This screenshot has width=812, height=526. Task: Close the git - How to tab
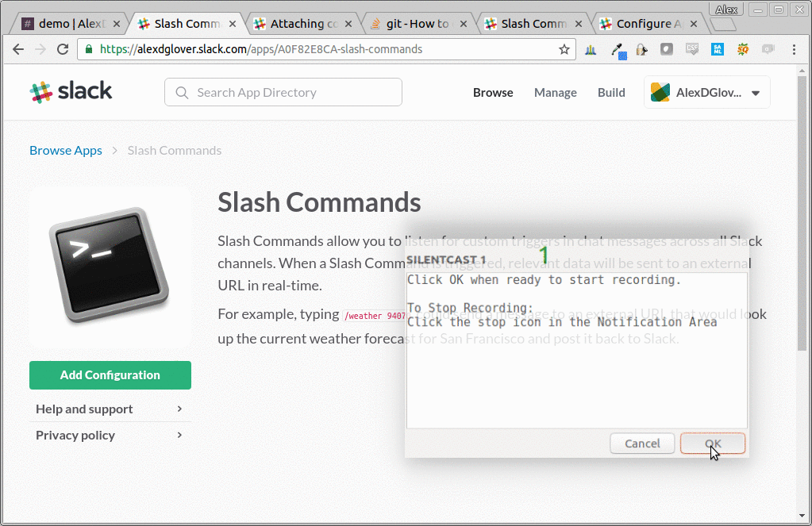click(x=464, y=24)
